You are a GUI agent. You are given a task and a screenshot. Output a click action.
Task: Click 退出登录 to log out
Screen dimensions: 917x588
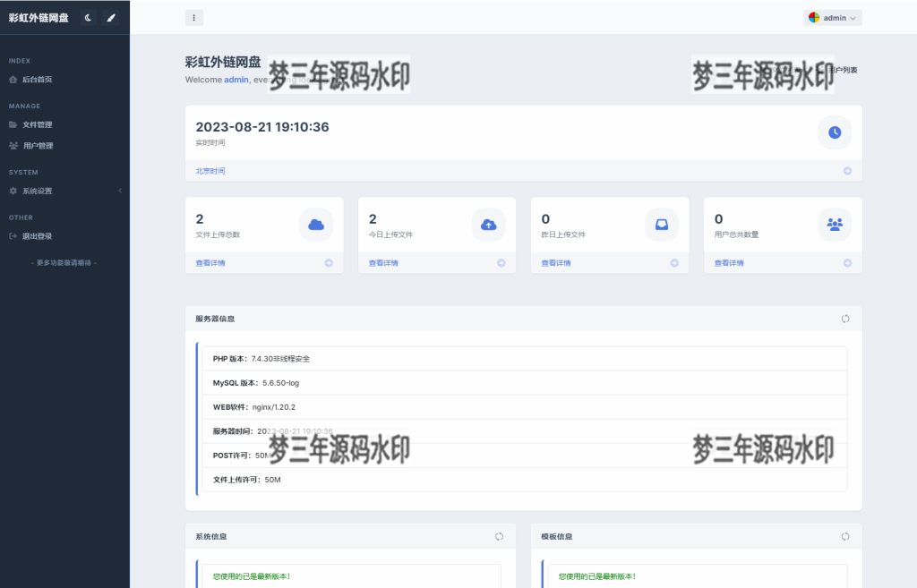coord(37,236)
